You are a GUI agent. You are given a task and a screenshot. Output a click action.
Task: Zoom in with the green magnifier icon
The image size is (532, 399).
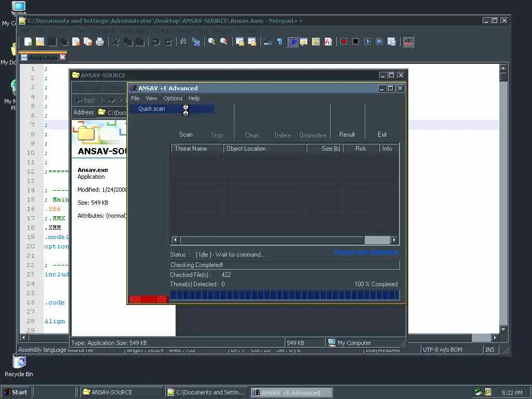click(212, 42)
